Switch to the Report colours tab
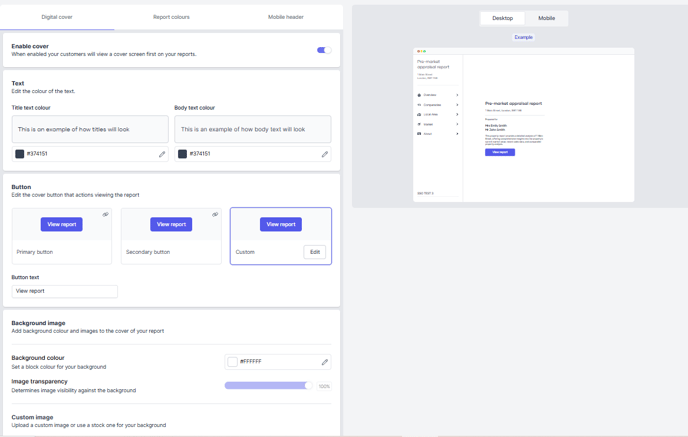The height and width of the screenshot is (437, 688). (171, 17)
